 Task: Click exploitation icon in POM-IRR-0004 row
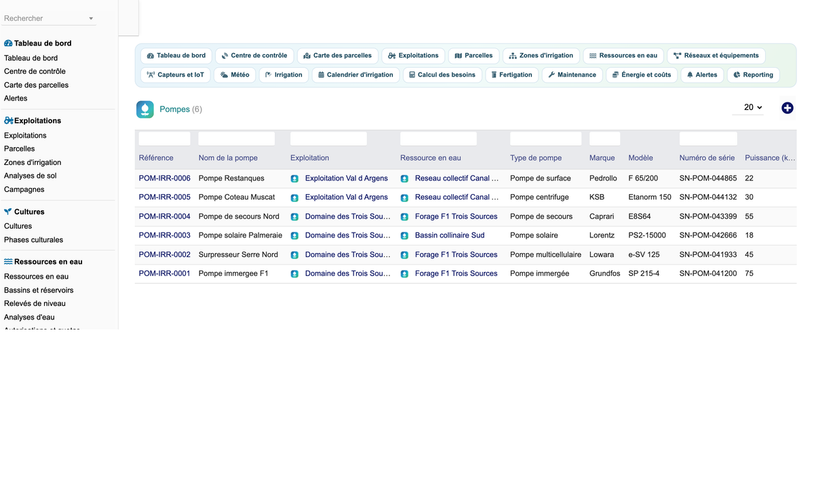tap(294, 217)
